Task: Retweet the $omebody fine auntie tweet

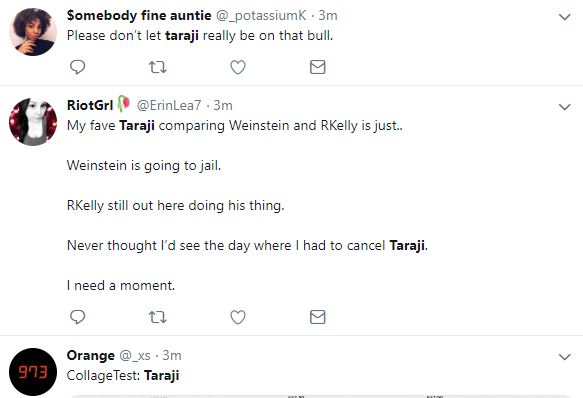Action: [x=158, y=67]
